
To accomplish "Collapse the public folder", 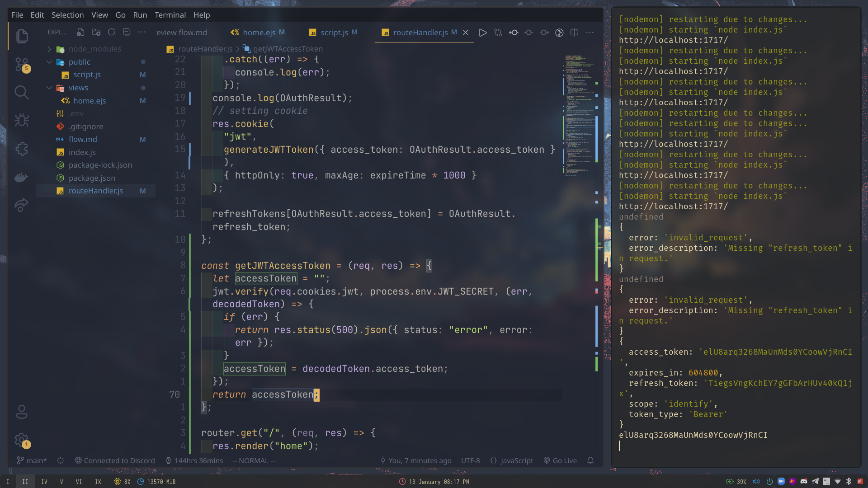I will point(50,62).
